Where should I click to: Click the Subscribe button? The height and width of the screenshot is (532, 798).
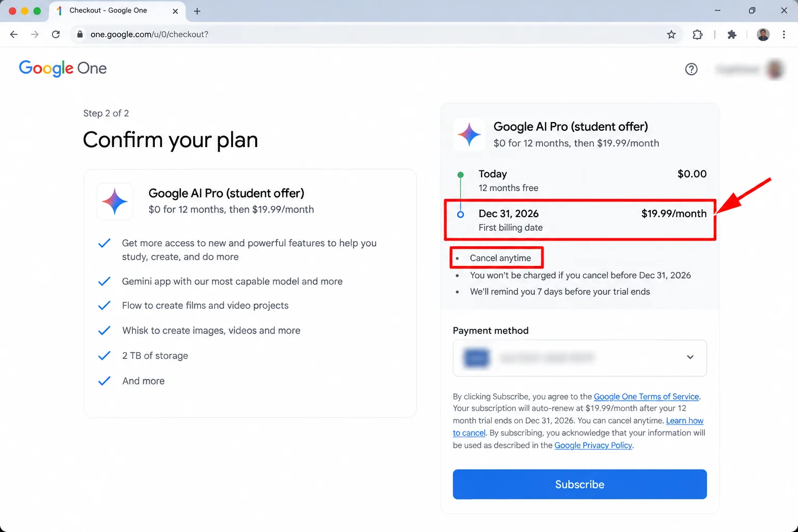[x=580, y=484]
